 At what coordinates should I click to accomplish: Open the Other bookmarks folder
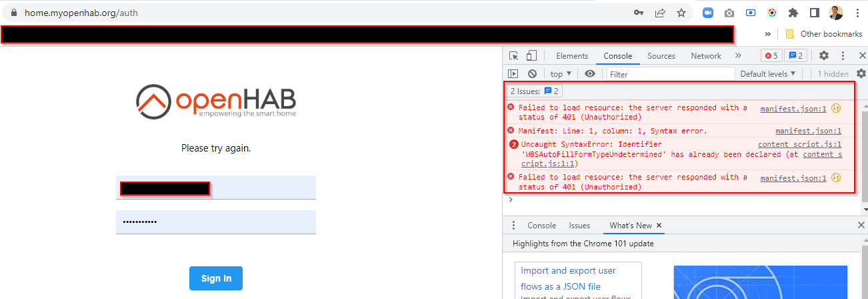[x=823, y=34]
